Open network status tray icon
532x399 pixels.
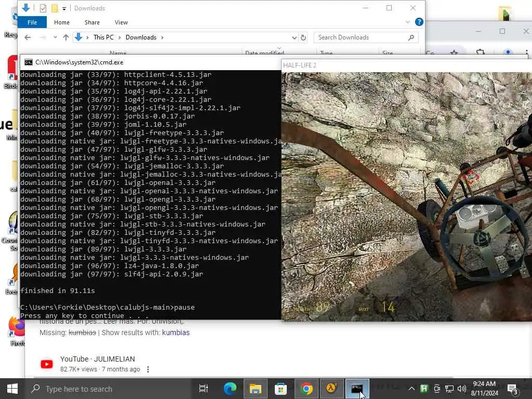click(449, 389)
